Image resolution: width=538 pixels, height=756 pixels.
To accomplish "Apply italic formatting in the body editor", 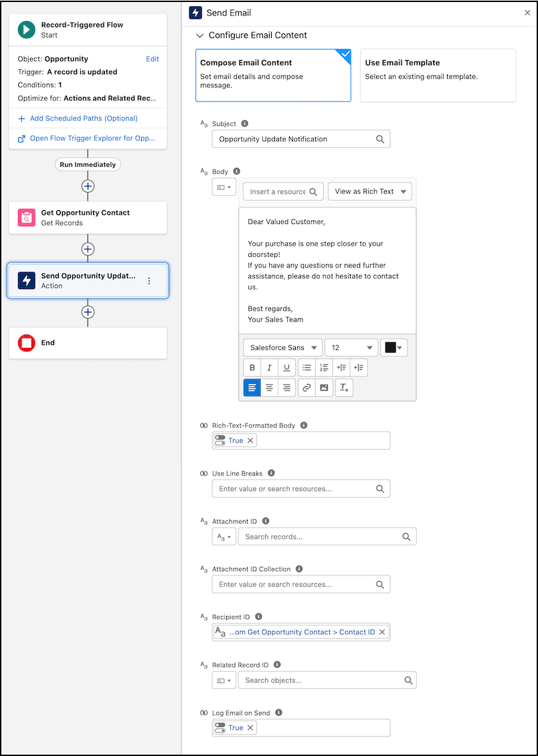I will pos(270,367).
